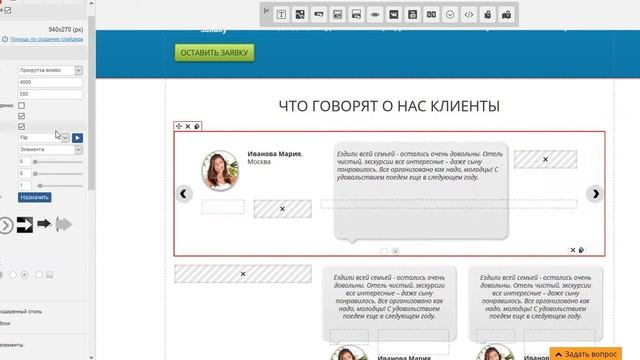
Task: Click the green 'ОСТАВИТЬ ЗАЯВКУ' button
Action: (x=214, y=53)
